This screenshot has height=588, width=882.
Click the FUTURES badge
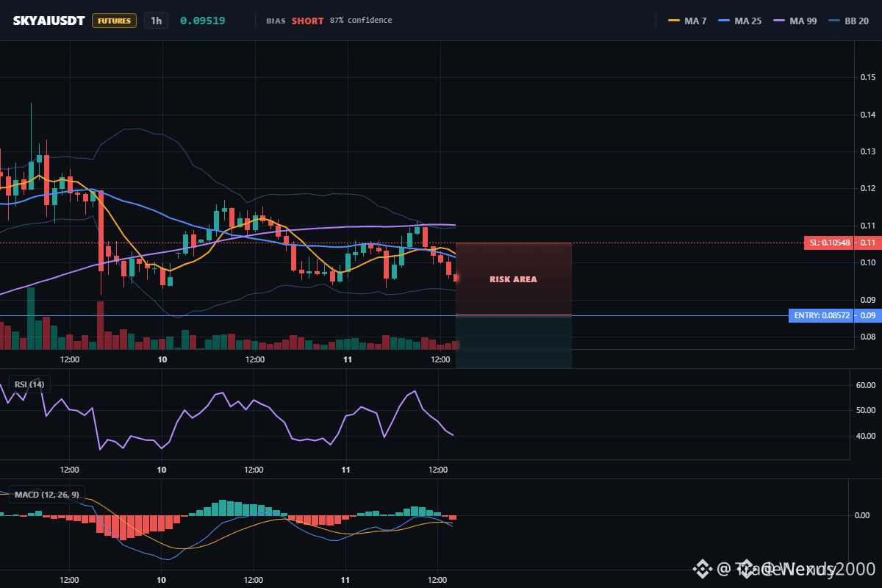pyautogui.click(x=114, y=21)
